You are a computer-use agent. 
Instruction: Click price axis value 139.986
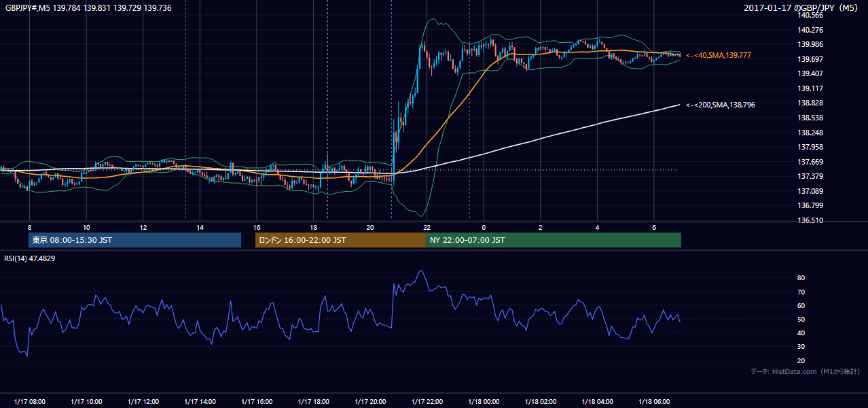tap(810, 44)
